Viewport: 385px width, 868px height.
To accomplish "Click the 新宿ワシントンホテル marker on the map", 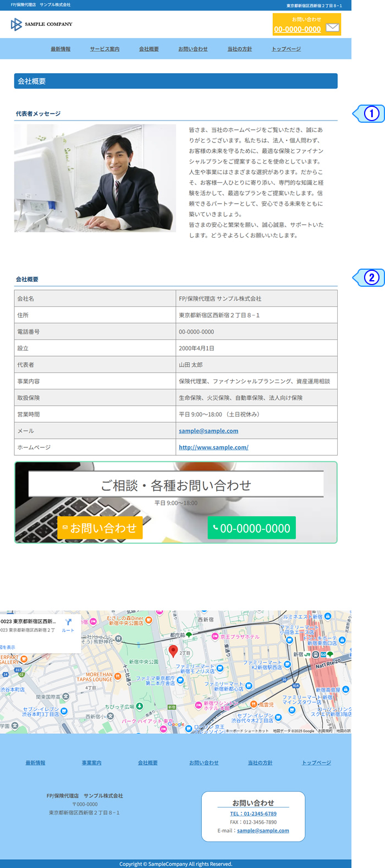I will pyautogui.click(x=199, y=705).
